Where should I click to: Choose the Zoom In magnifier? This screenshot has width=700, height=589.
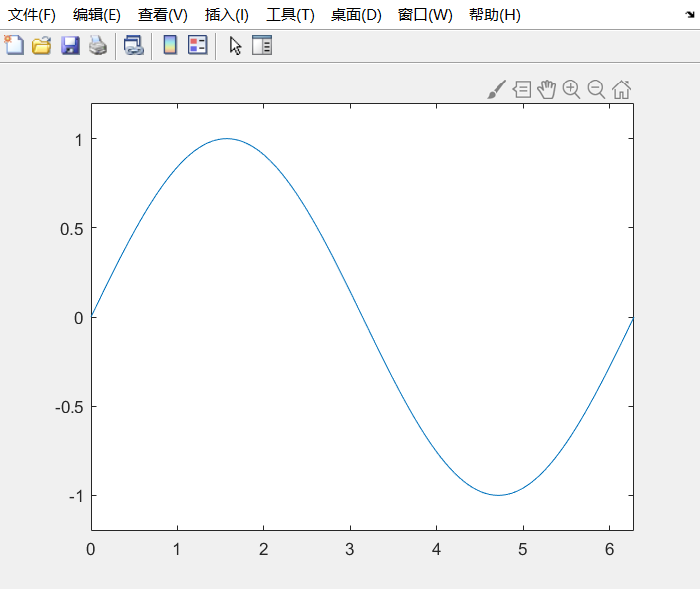coord(571,90)
